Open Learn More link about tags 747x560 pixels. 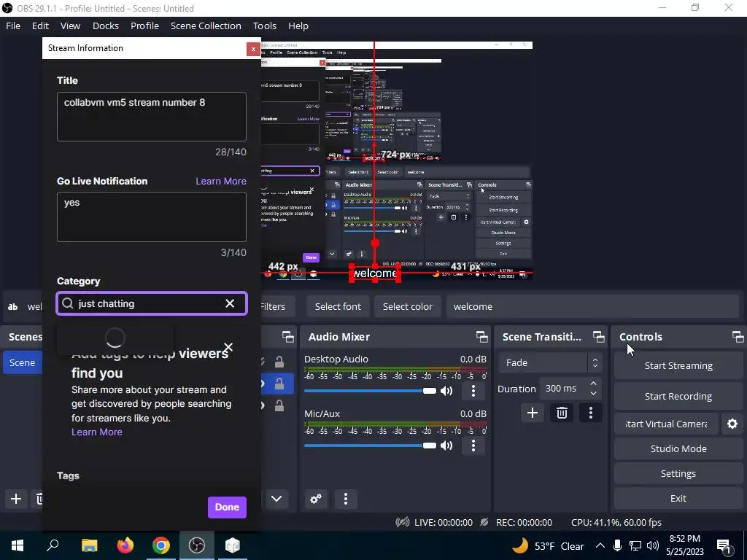tap(97, 432)
